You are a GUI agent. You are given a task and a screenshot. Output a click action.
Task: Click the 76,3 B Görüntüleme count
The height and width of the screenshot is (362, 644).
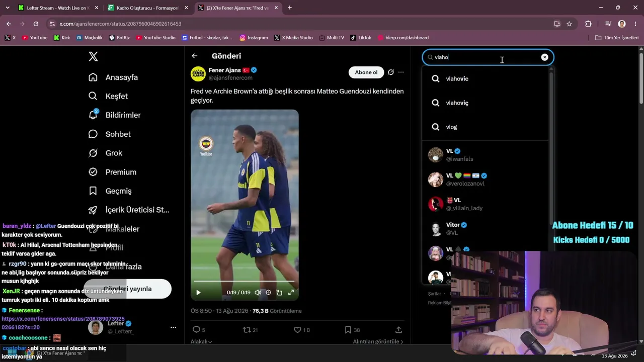tap(277, 311)
